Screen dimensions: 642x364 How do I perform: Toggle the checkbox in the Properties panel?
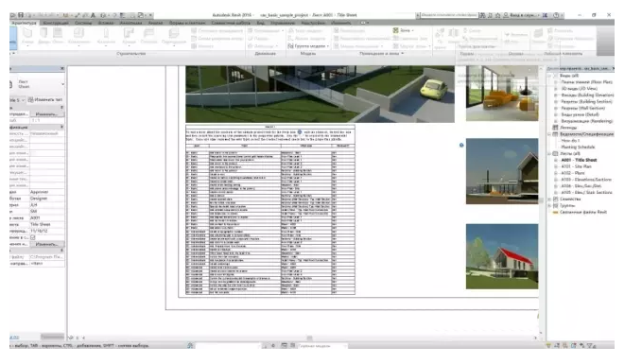[33, 237]
